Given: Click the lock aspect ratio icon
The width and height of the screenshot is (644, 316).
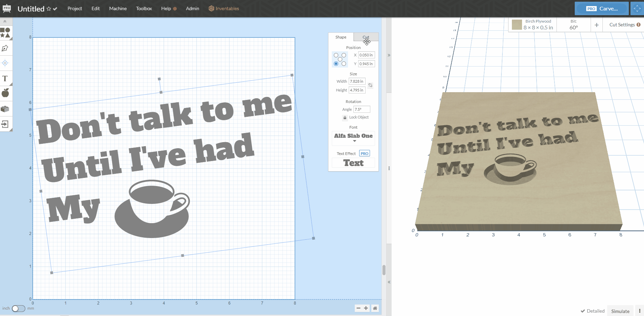Looking at the screenshot, I should tap(370, 85).
